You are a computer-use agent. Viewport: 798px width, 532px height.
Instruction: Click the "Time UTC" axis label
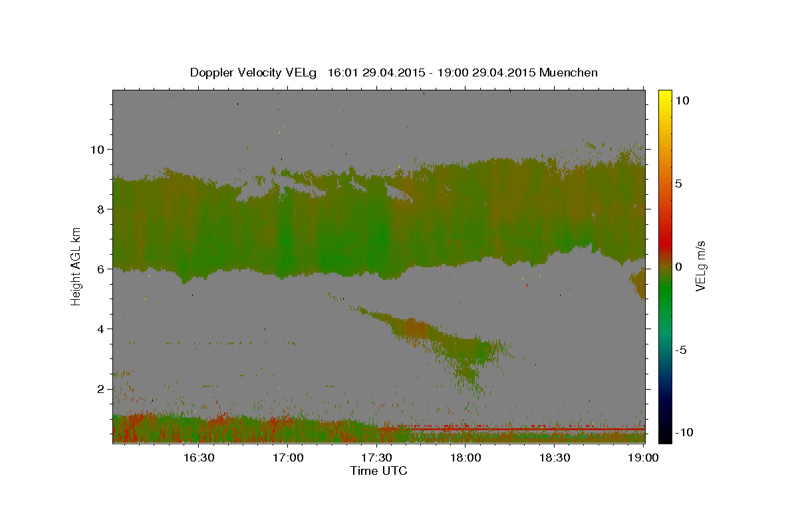click(378, 471)
